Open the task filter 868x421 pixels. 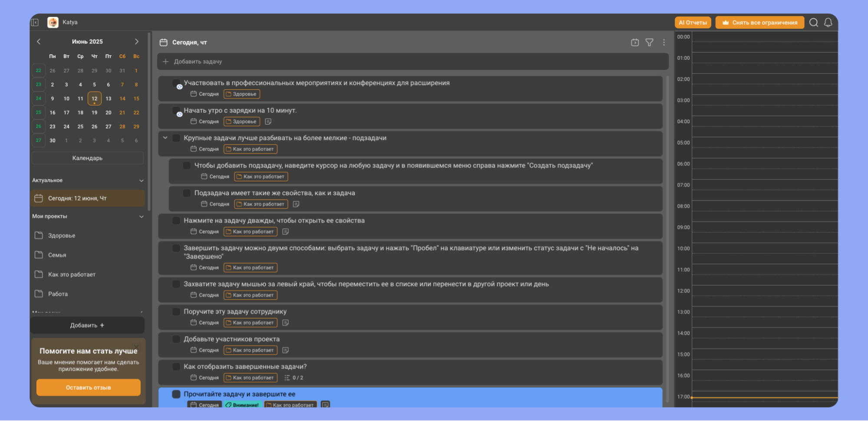(649, 43)
